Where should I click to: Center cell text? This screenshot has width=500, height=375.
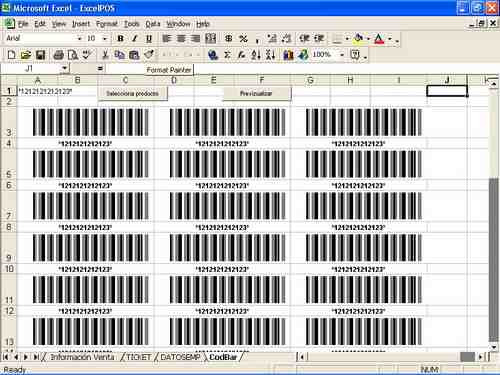coord(181,39)
